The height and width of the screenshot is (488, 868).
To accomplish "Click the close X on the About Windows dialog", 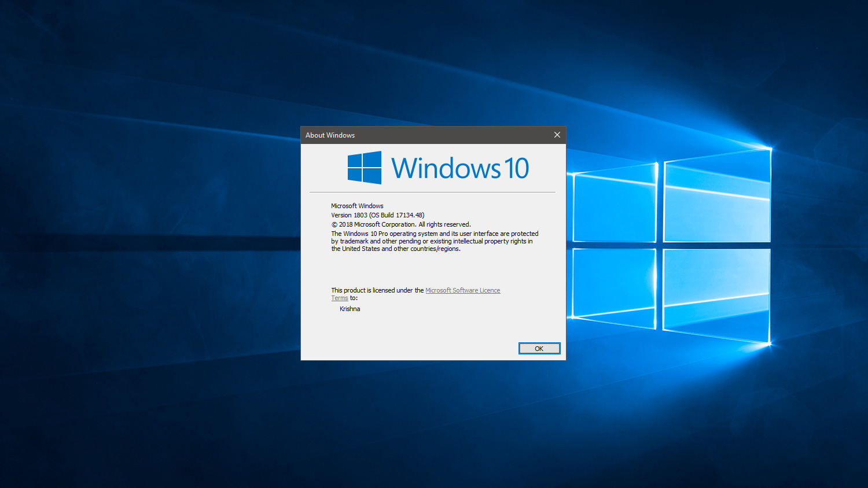I will point(557,135).
